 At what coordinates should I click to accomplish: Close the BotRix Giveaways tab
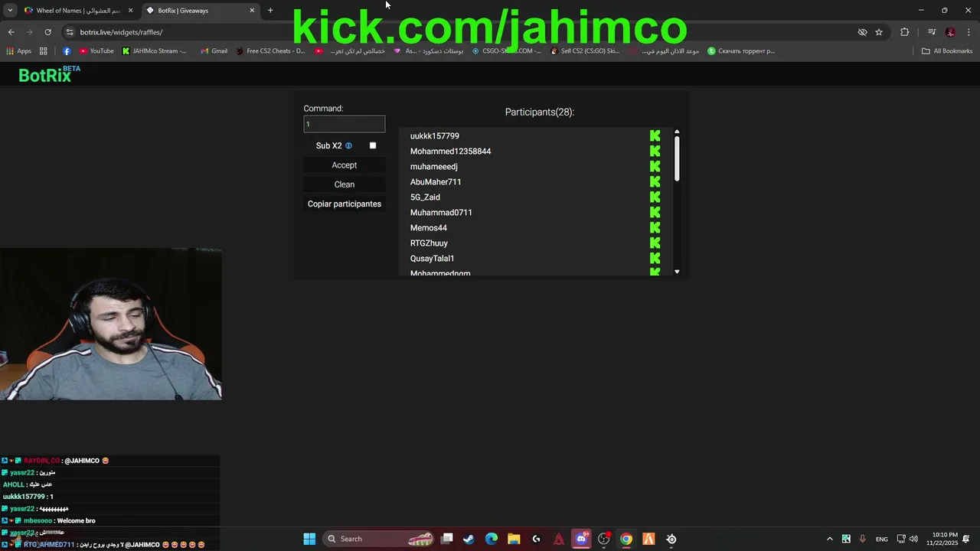[x=252, y=11]
